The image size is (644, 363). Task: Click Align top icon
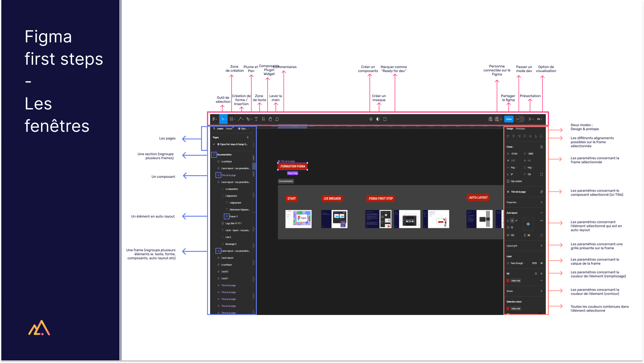(x=525, y=136)
